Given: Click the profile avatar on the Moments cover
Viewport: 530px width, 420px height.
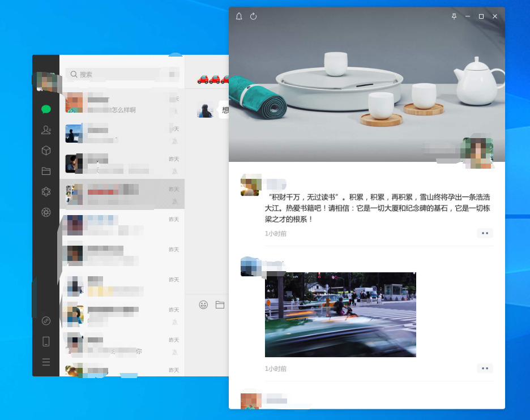Looking at the screenshot, I should pyautogui.click(x=478, y=153).
